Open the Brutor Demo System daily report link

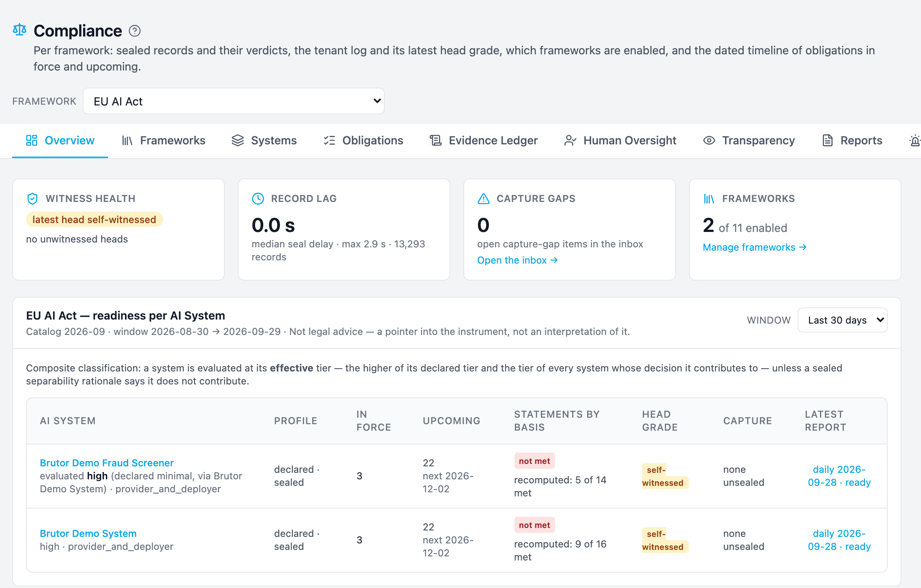pyautogui.click(x=839, y=540)
